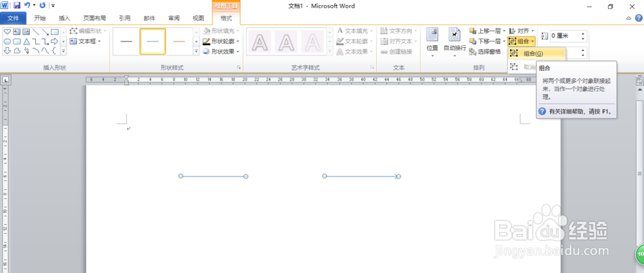Select the arc curve shape
The image size is (644, 273).
(36, 51)
